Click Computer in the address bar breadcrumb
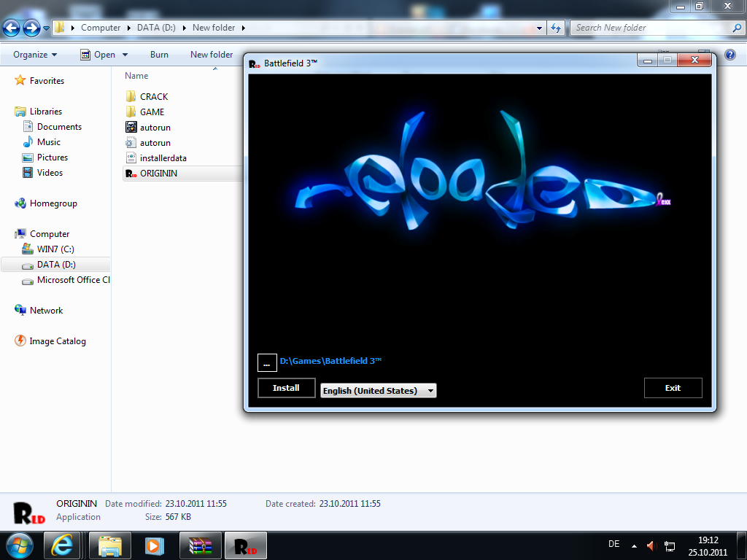Image resolution: width=747 pixels, height=560 pixels. click(101, 28)
